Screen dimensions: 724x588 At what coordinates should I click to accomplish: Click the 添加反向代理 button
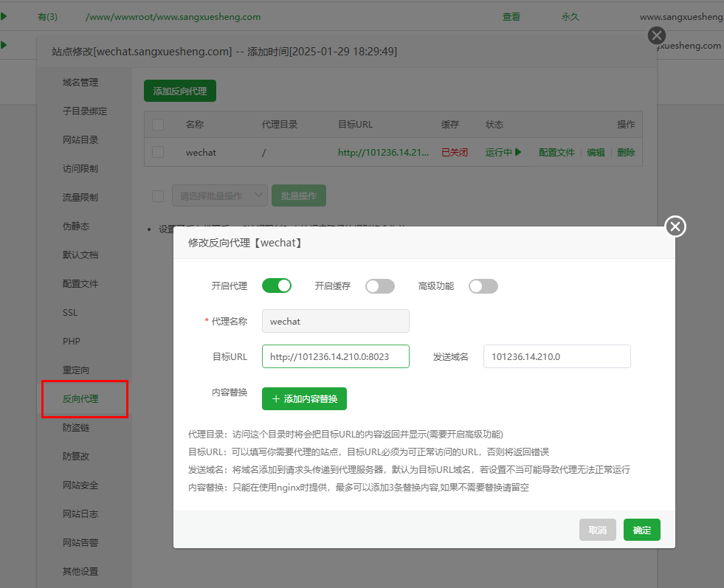[180, 91]
